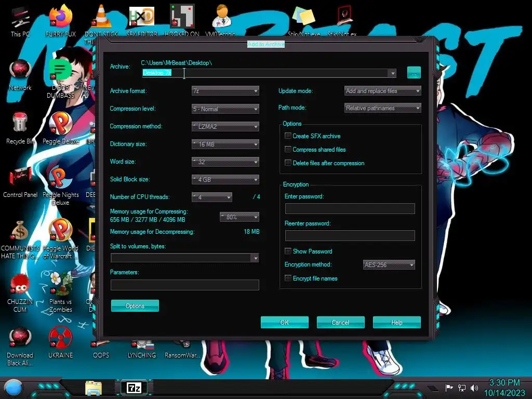Screen dimensions: 532x399
Task: Open the LYNCHING desktop shortcut
Action: coord(142,350)
